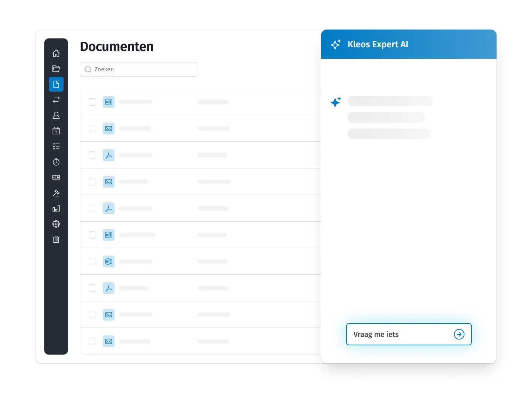Open the stopwatch time tracking icon

pos(56,162)
